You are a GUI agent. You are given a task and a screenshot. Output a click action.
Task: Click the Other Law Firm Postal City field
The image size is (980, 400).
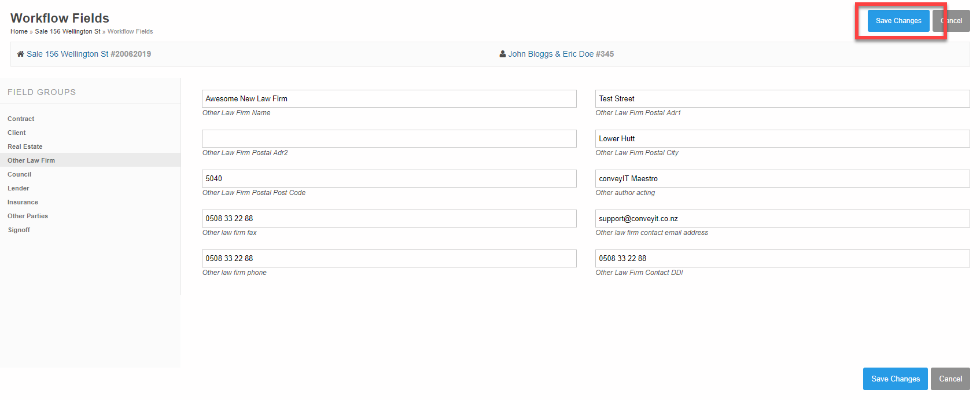click(782, 139)
